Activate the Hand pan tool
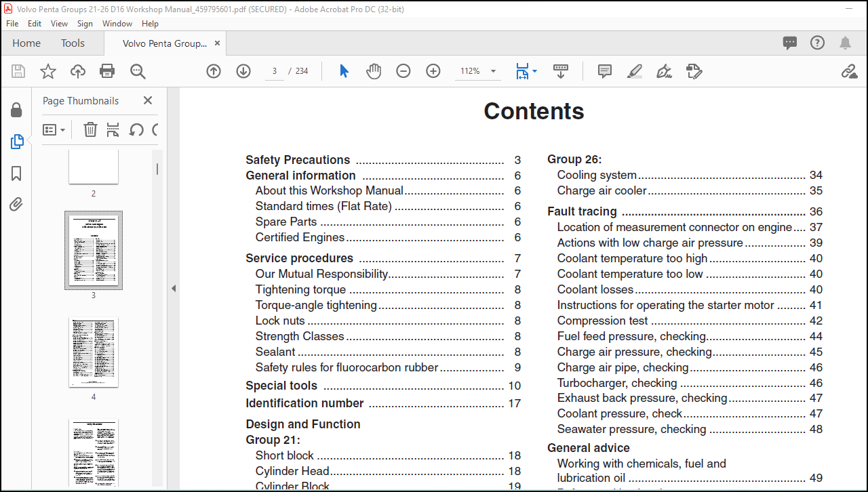 (x=374, y=71)
